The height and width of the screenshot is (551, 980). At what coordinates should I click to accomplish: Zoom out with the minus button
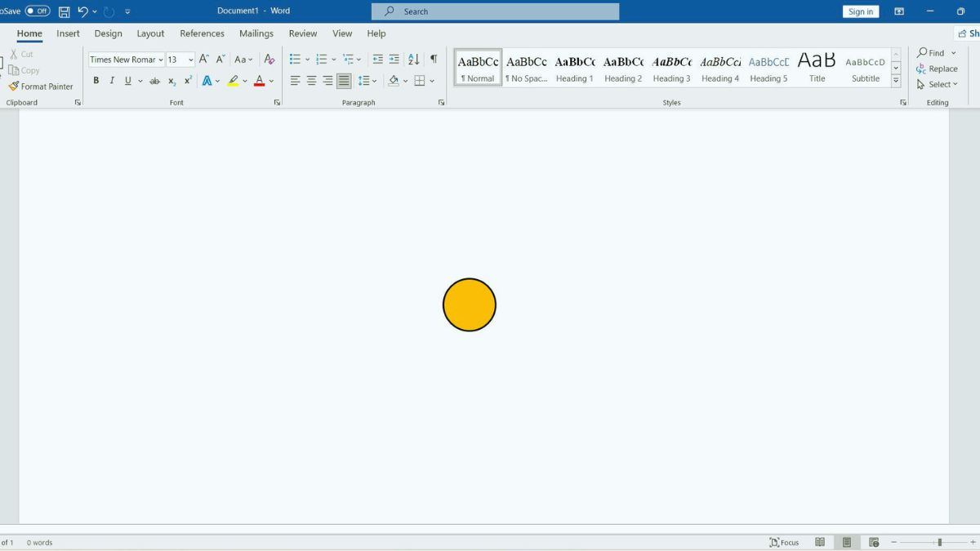893,542
